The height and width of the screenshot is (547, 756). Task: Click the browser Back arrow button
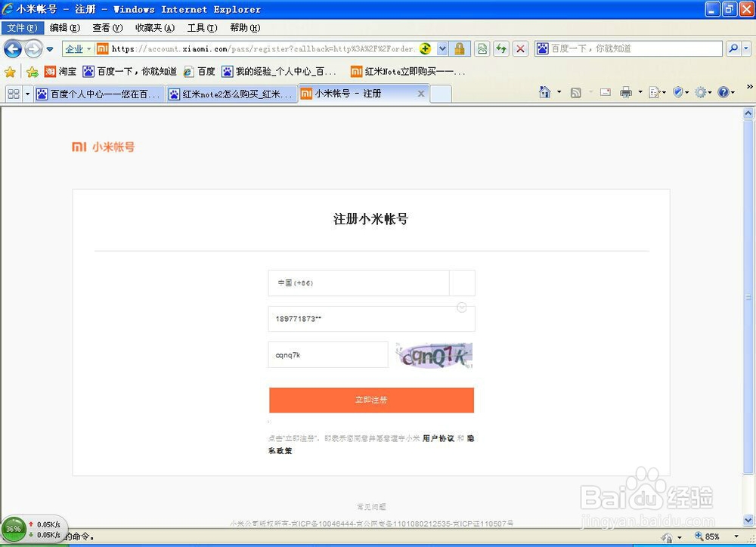pyautogui.click(x=13, y=48)
